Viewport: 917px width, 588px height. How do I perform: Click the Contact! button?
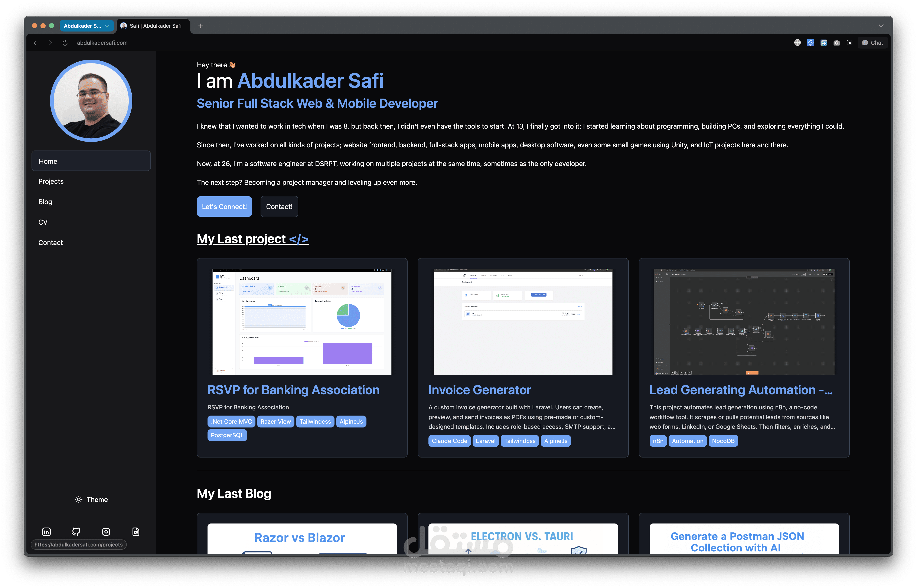coord(279,207)
